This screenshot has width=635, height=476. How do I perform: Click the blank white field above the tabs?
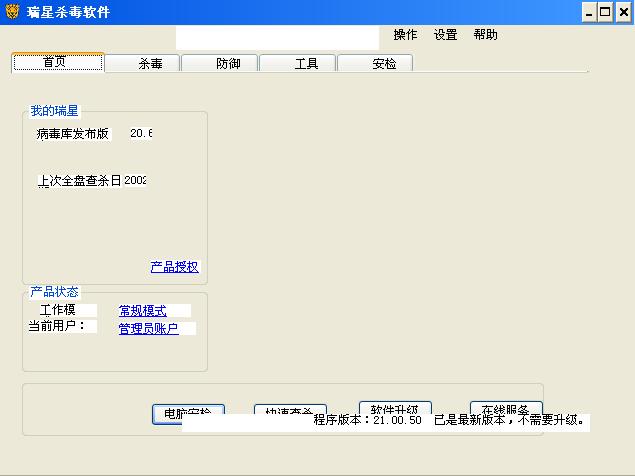pyautogui.click(x=277, y=38)
